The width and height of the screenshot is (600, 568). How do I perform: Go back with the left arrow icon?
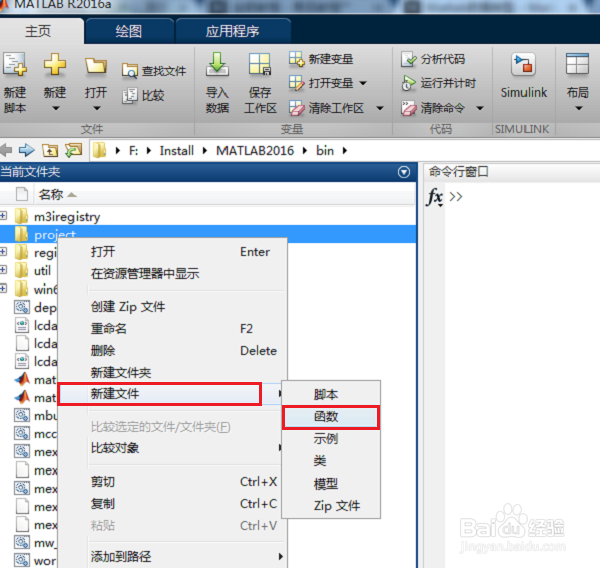(x=6, y=150)
